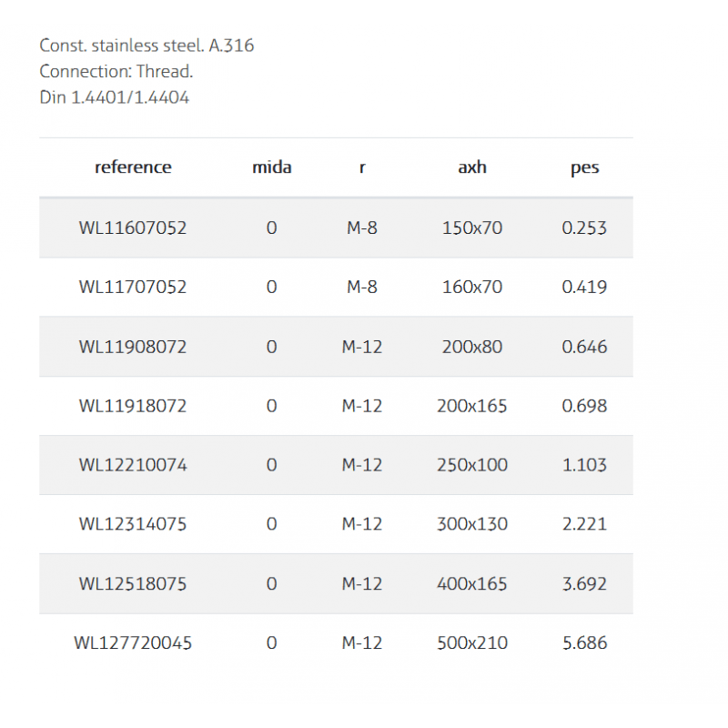Screen dimensions: 728x728
Task: Click the r column header
Action: (362, 167)
